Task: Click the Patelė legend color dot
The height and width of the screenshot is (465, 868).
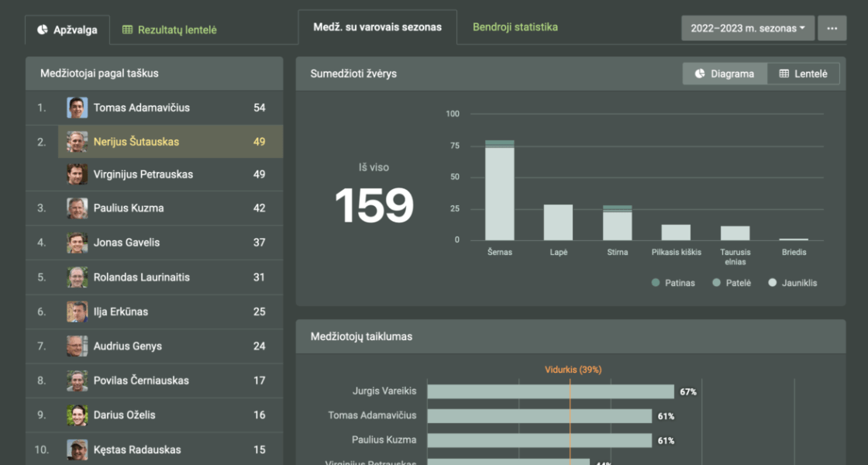Action: [x=716, y=283]
